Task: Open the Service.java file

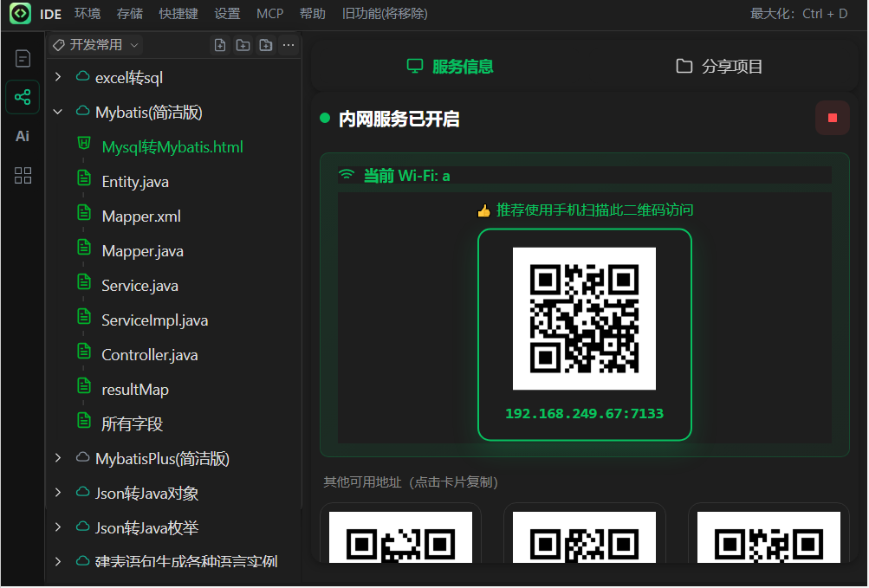Action: coord(139,286)
